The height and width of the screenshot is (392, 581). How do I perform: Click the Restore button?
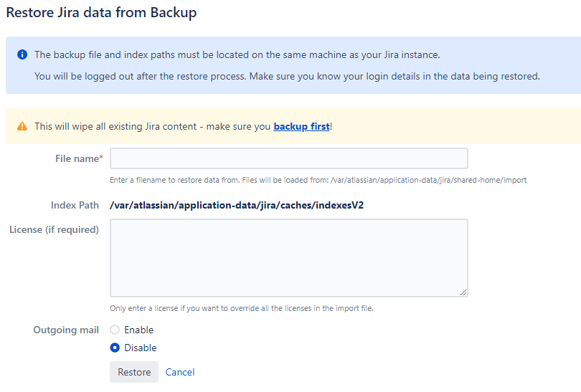tap(134, 372)
